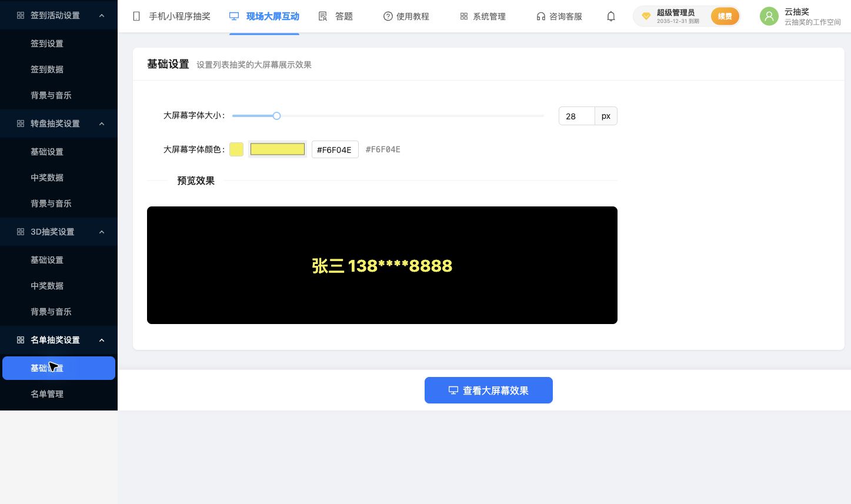Click the 查看大屏幕效果 button

(489, 390)
